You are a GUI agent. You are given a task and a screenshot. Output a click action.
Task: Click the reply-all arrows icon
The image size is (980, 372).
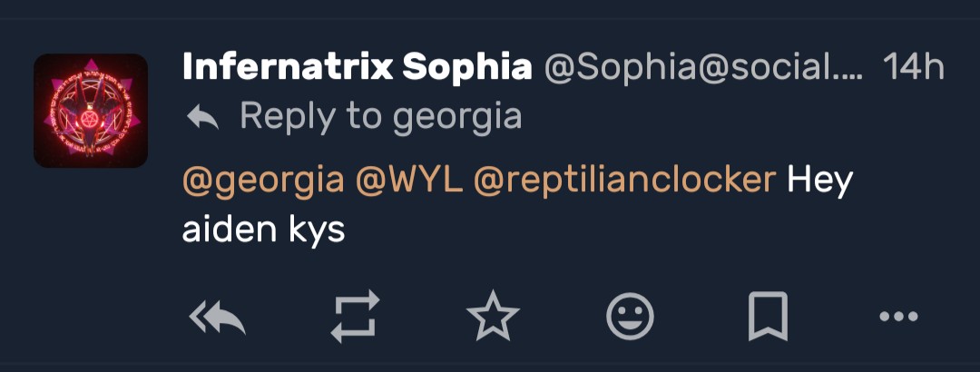[218, 317]
